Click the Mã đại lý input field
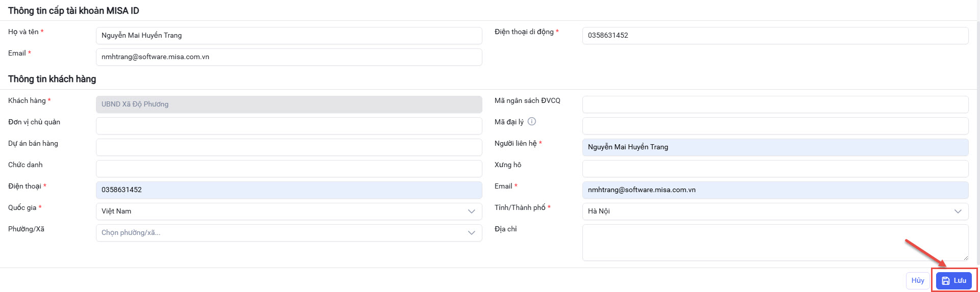Image resolution: width=980 pixels, height=292 pixels. pyautogui.click(x=775, y=126)
